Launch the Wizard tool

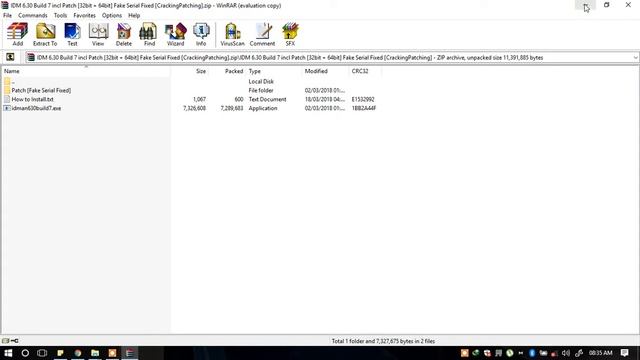click(176, 34)
